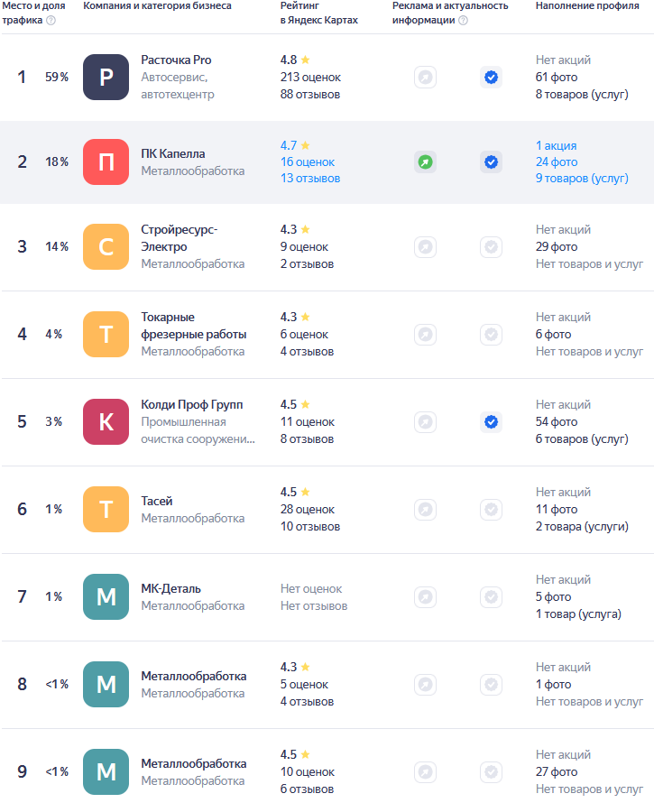
Task: Click the Колди Проф Групп avatar icon
Action: (106, 421)
